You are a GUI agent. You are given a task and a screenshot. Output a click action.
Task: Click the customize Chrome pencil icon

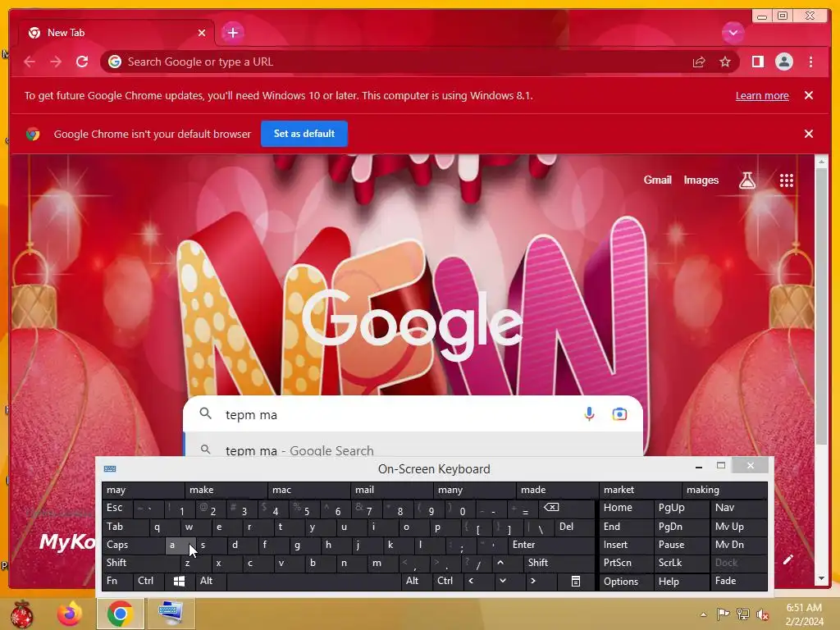787,559
